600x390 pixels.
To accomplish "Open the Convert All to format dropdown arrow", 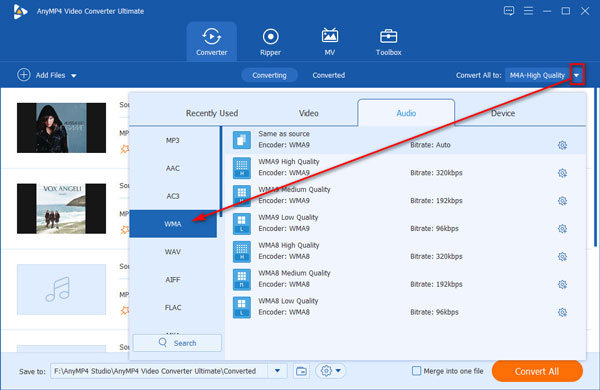I will click(x=577, y=75).
